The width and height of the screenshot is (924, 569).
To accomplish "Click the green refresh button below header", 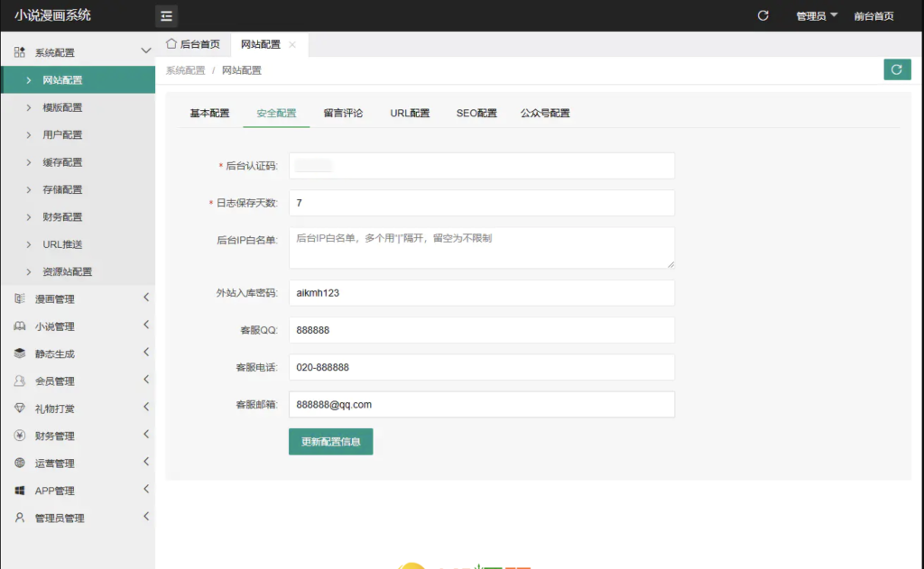I will click(x=896, y=69).
